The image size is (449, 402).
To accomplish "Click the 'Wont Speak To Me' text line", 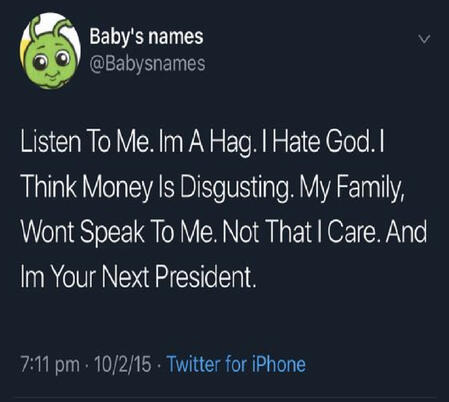I will 224,232.
